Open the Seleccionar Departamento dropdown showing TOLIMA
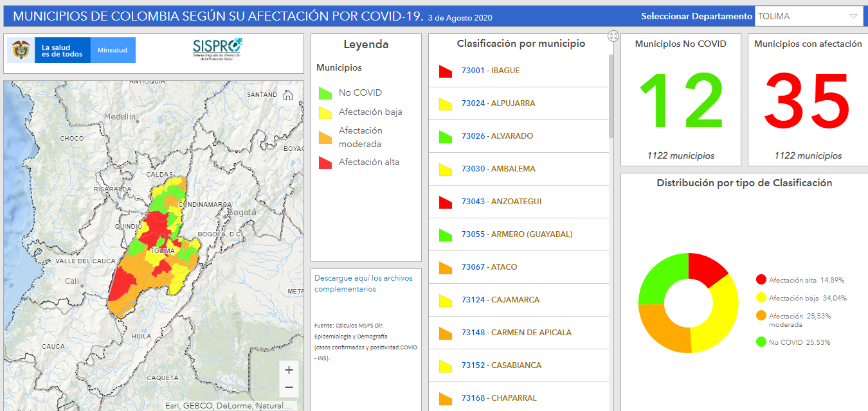Viewport: 868px width, 411px height. click(808, 15)
